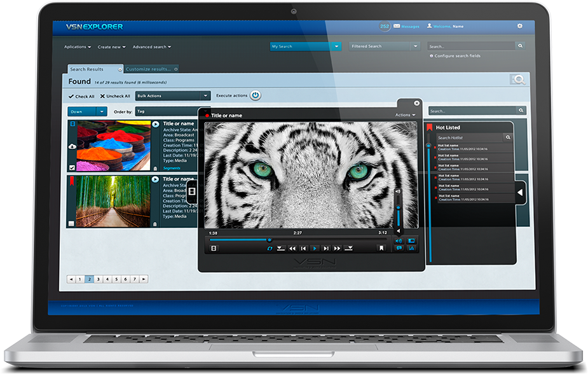Click the Messages envelope icon
This screenshot has height=374, width=588.
(397, 26)
